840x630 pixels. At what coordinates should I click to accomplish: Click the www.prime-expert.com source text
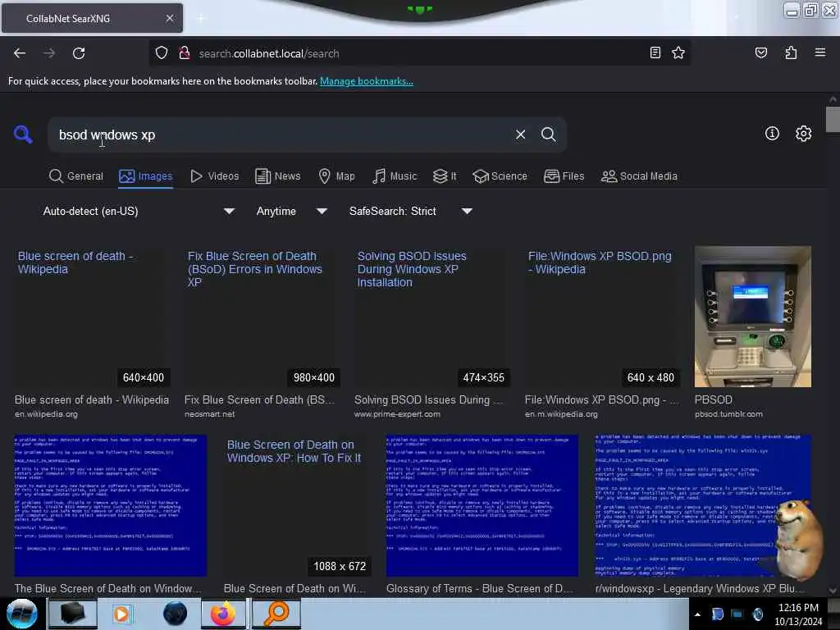coord(397,413)
